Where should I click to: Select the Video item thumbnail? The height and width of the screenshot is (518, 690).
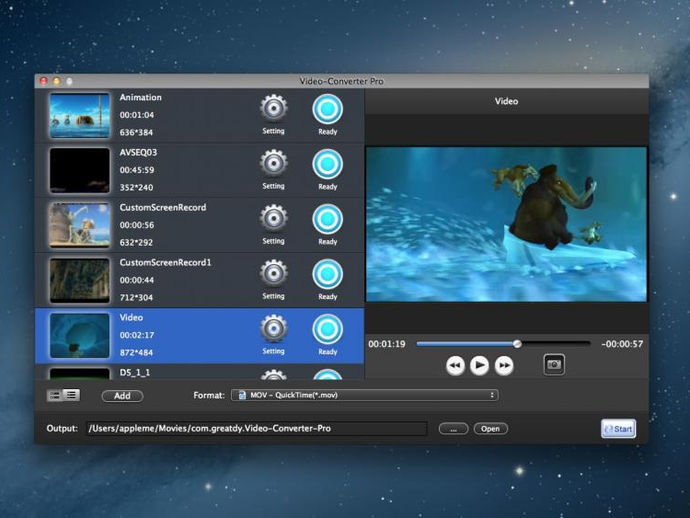80,335
